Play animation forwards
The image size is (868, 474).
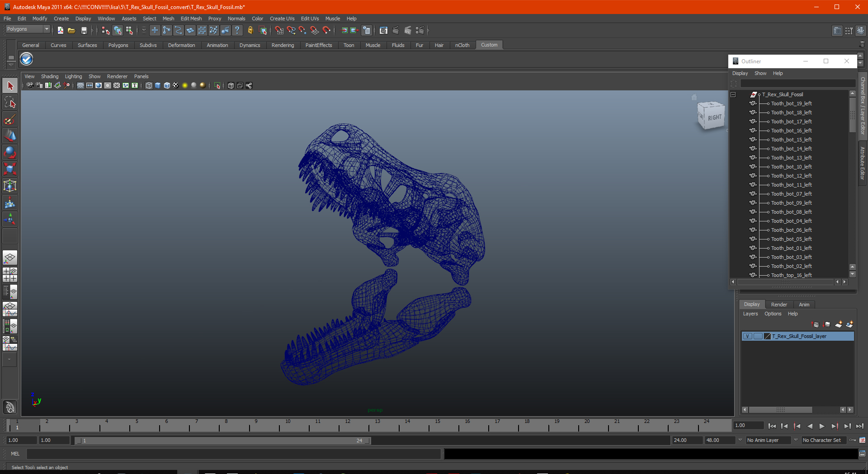(822, 426)
